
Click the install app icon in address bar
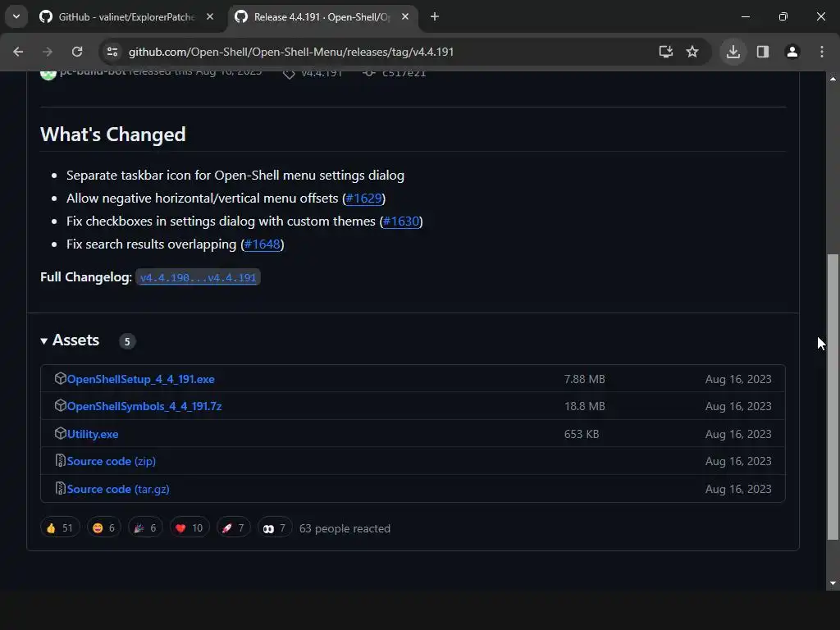pyautogui.click(x=666, y=52)
